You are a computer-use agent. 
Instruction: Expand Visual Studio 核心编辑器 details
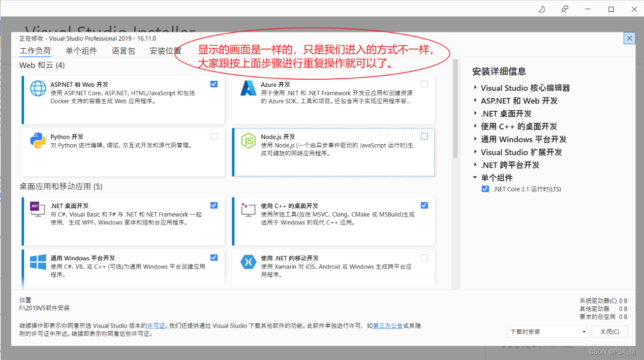(475, 88)
